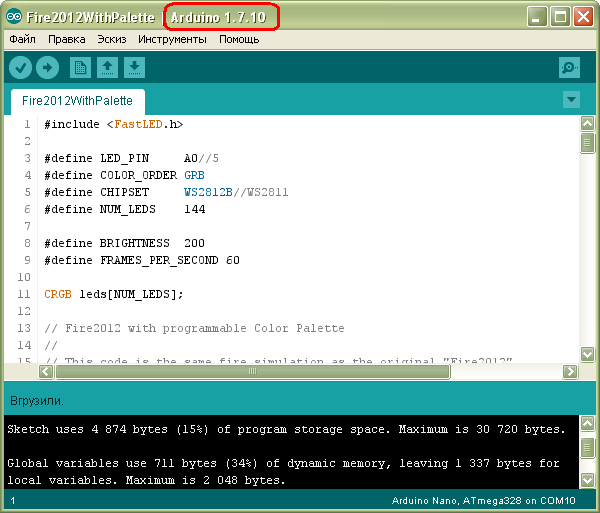Open the Правка menu
Screen dimensions: 600x513
tap(67, 39)
